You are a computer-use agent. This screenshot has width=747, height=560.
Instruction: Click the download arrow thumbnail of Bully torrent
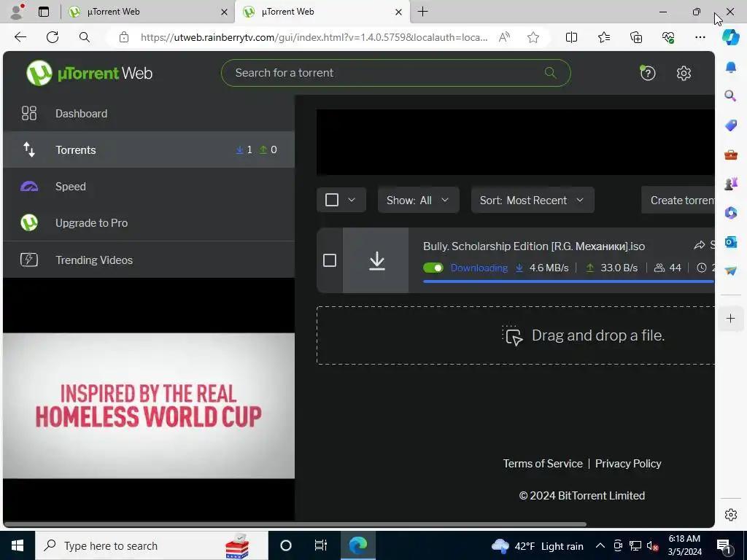point(376,260)
